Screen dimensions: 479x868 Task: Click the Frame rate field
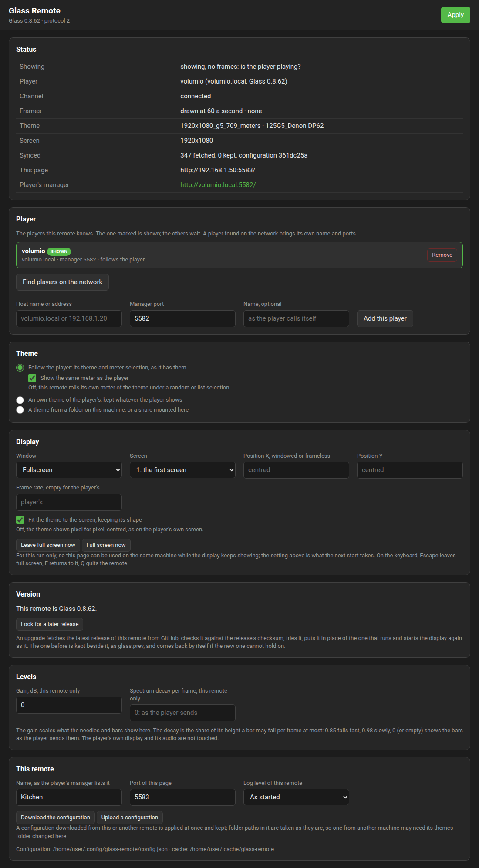coord(69,502)
